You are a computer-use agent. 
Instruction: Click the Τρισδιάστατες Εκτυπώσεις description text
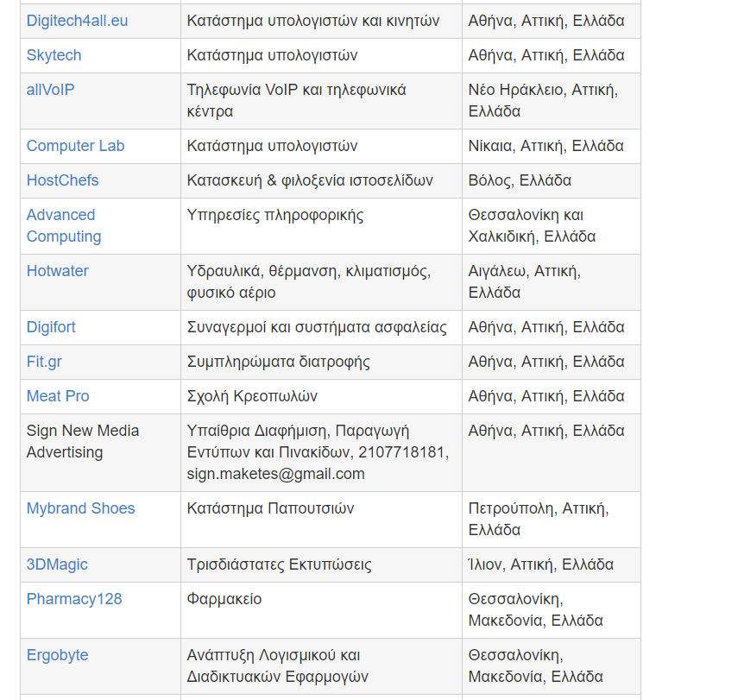click(x=279, y=564)
